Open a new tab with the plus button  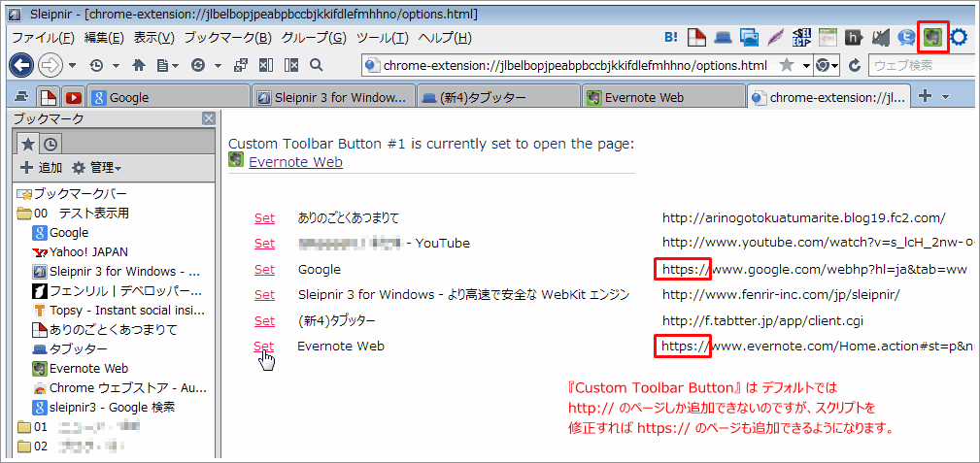927,96
